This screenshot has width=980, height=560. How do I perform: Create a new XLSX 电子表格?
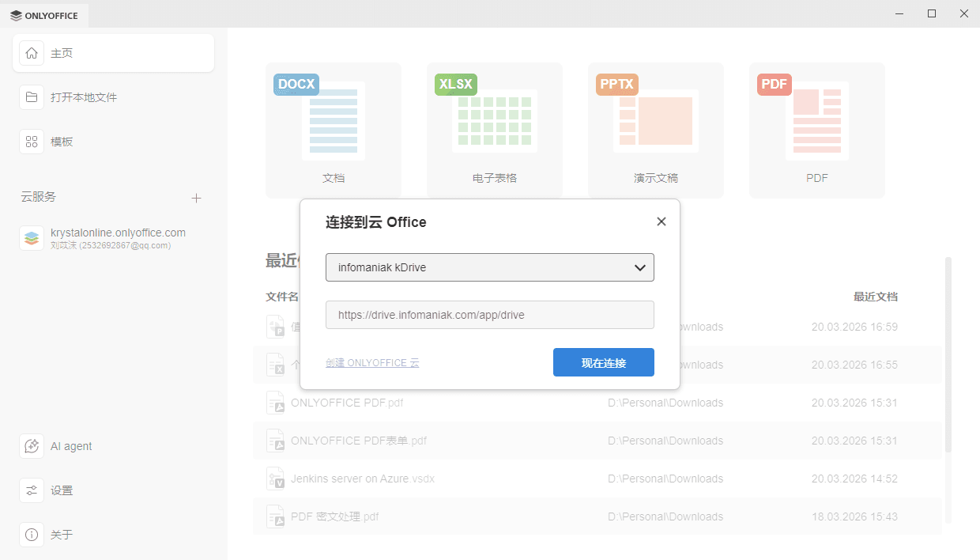pos(495,130)
